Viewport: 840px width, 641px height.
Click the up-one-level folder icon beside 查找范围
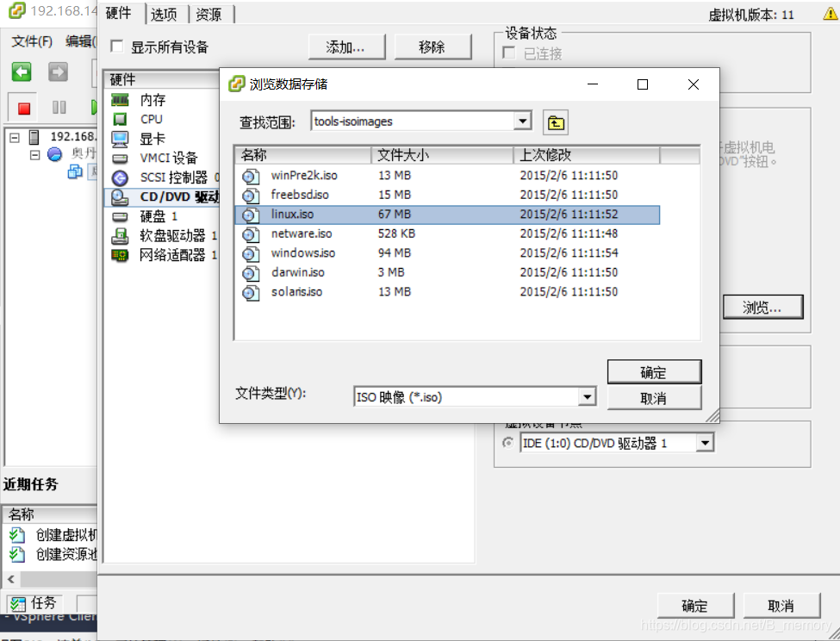pos(555,122)
